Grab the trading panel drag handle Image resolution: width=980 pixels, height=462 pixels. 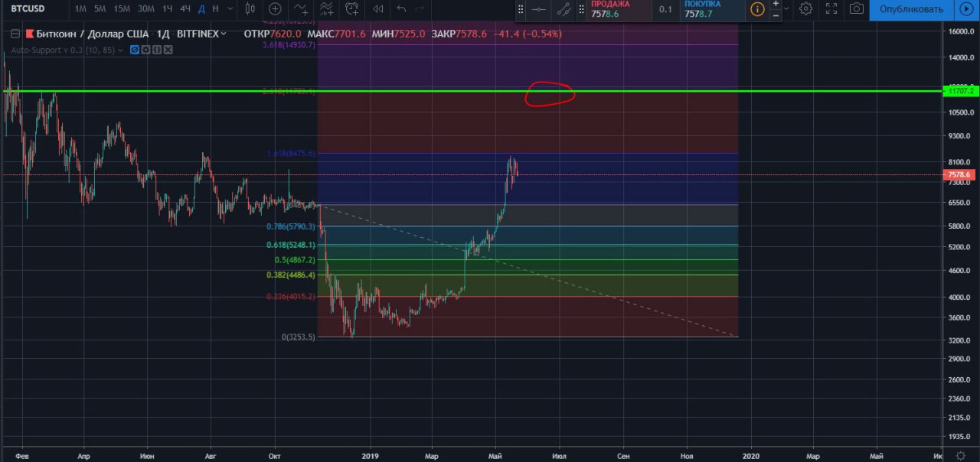pyautogui.click(x=582, y=10)
